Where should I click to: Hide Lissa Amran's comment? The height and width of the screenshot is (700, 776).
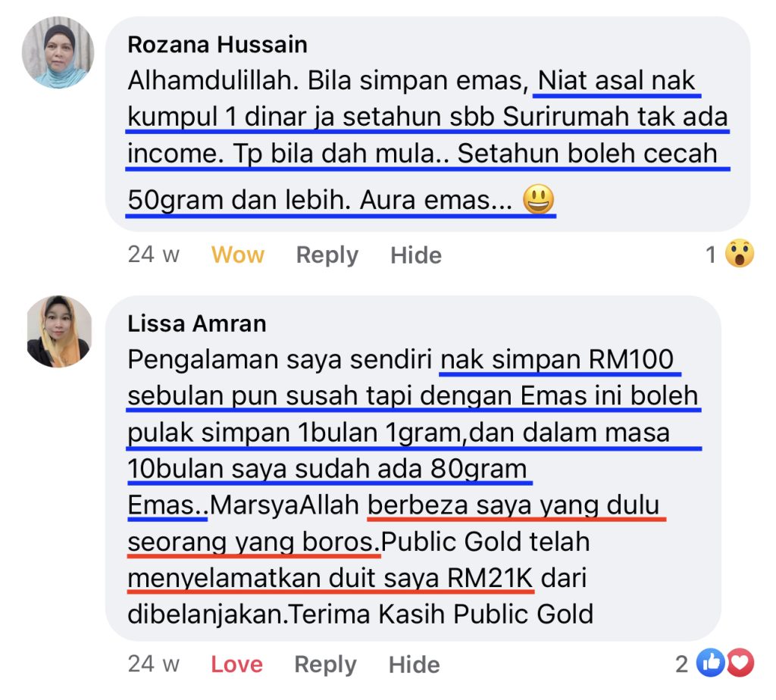click(414, 665)
